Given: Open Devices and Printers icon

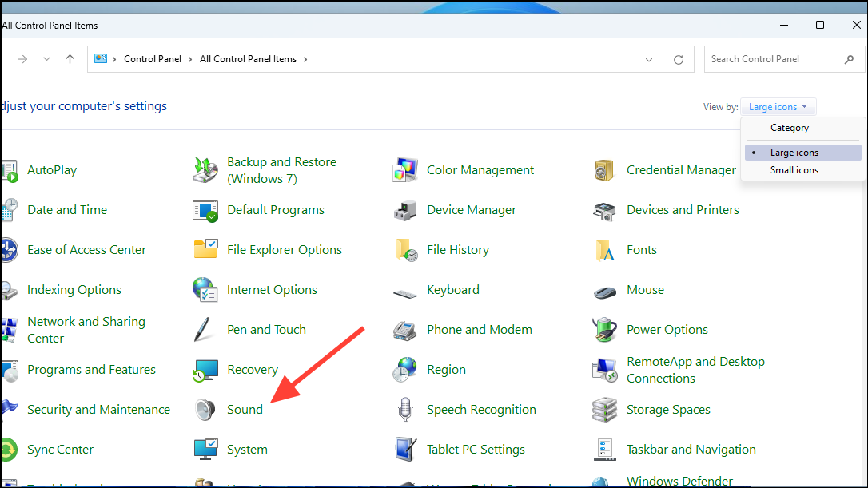Looking at the screenshot, I should pos(604,211).
